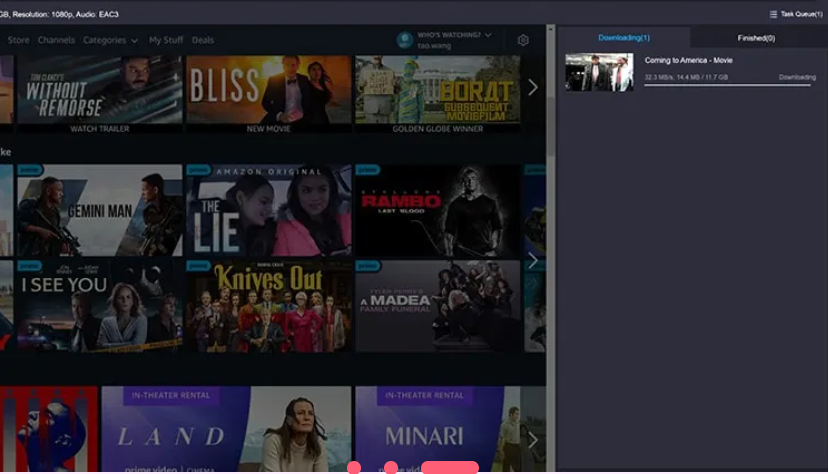Open the Borat Subsequent Moviefilm card
Image resolution: width=828 pixels, height=474 pixels.
point(438,89)
